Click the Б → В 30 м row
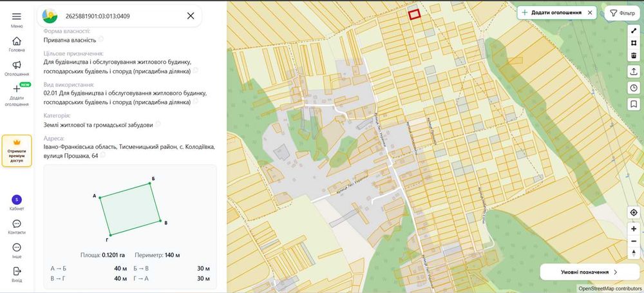The height and width of the screenshot is (293, 644). pos(172,269)
